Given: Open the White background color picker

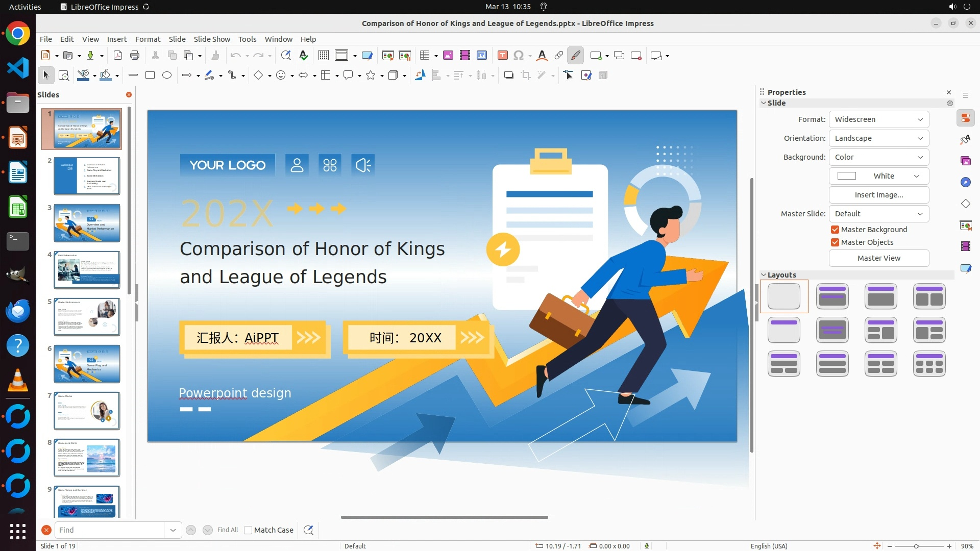Looking at the screenshot, I should coord(878,176).
